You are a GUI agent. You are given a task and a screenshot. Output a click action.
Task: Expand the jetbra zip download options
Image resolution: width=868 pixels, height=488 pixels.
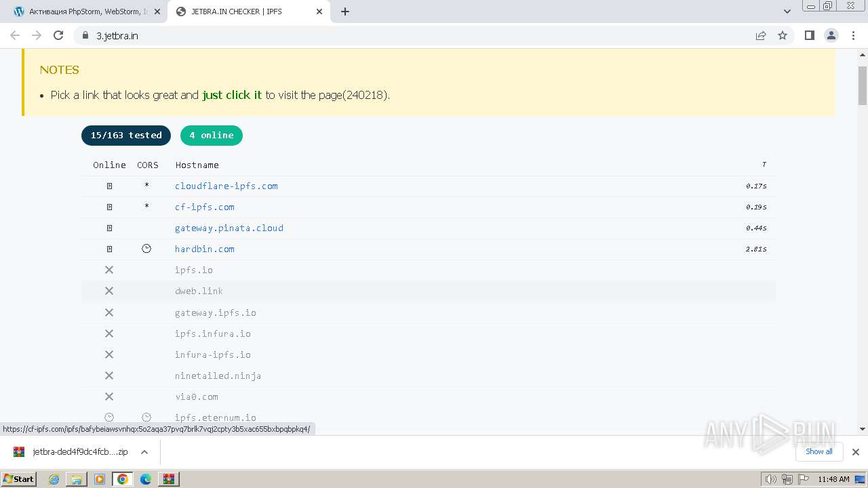coord(144,452)
